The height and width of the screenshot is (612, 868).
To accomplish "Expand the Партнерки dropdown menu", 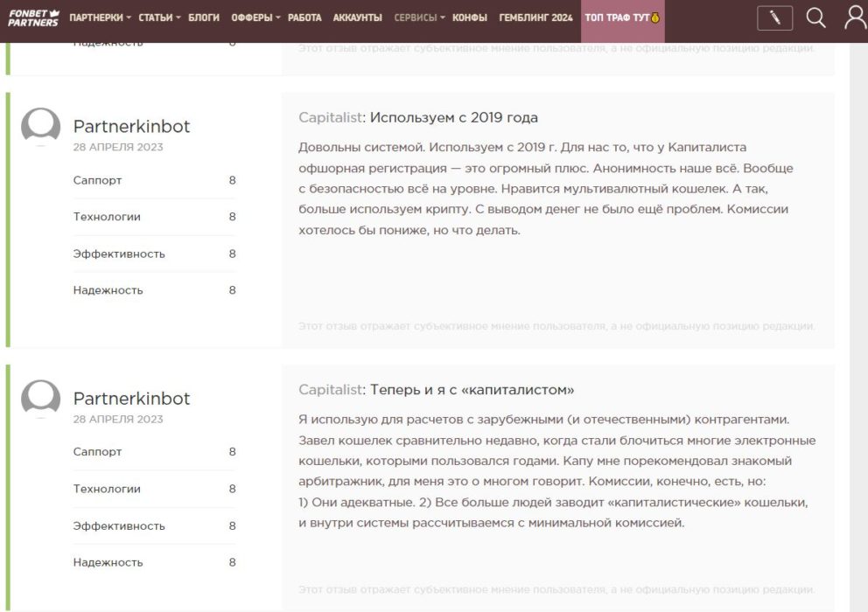I will pyautogui.click(x=100, y=18).
